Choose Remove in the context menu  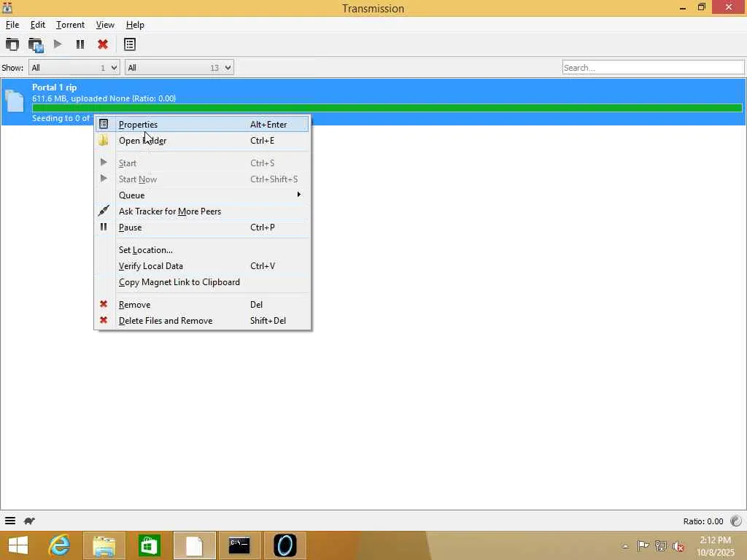click(203, 305)
